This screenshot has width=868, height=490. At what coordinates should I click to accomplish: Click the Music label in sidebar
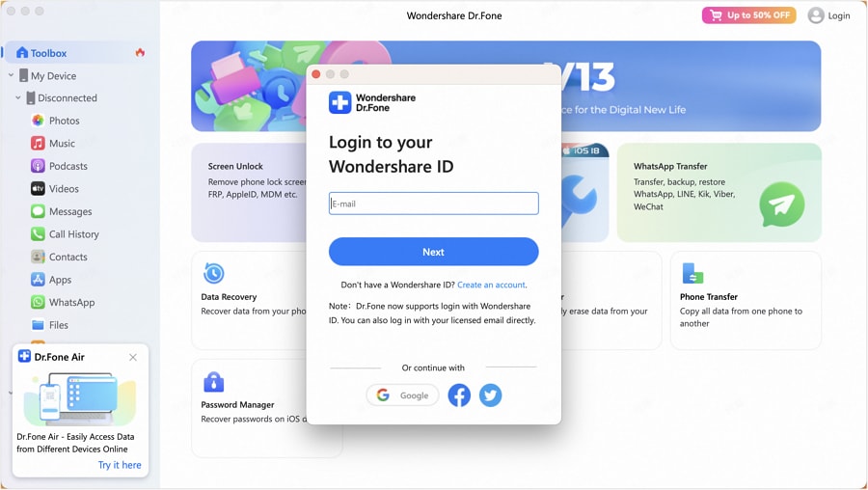click(62, 144)
